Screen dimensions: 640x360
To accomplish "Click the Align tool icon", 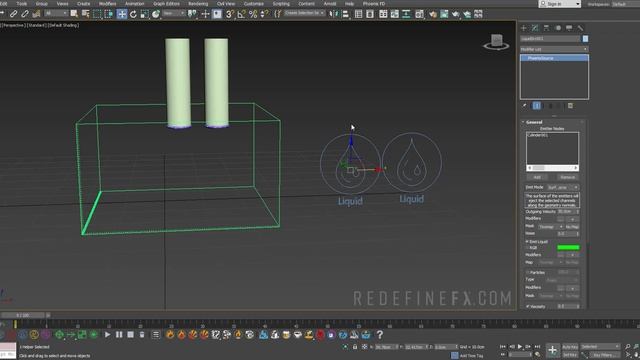I will tap(346, 14).
